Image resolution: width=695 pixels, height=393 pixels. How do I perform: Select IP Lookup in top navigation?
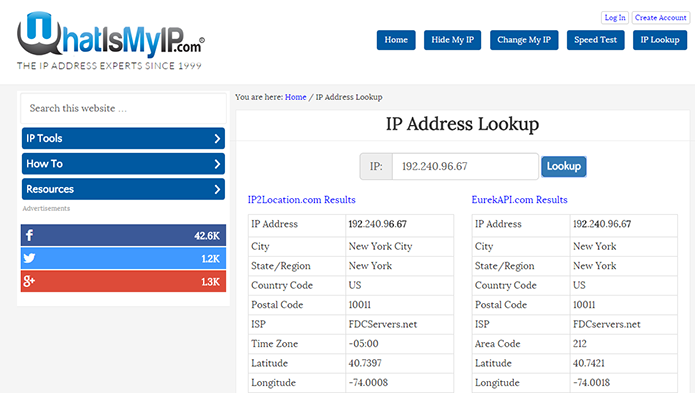pyautogui.click(x=660, y=40)
